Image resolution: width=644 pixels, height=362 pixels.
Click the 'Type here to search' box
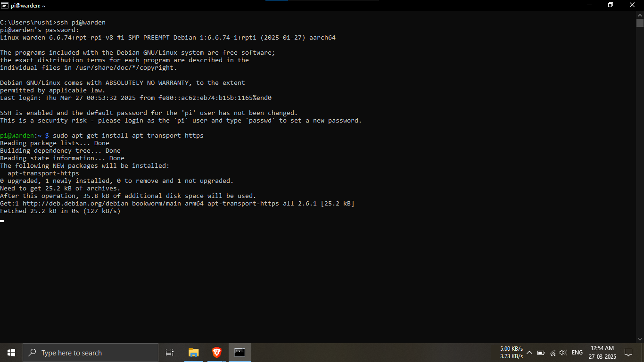pyautogui.click(x=91, y=353)
